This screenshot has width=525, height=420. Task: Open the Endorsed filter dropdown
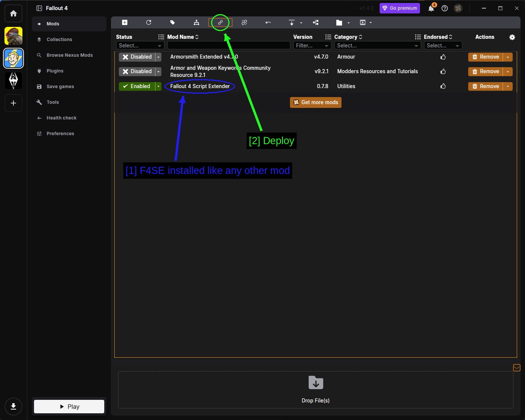tap(443, 46)
